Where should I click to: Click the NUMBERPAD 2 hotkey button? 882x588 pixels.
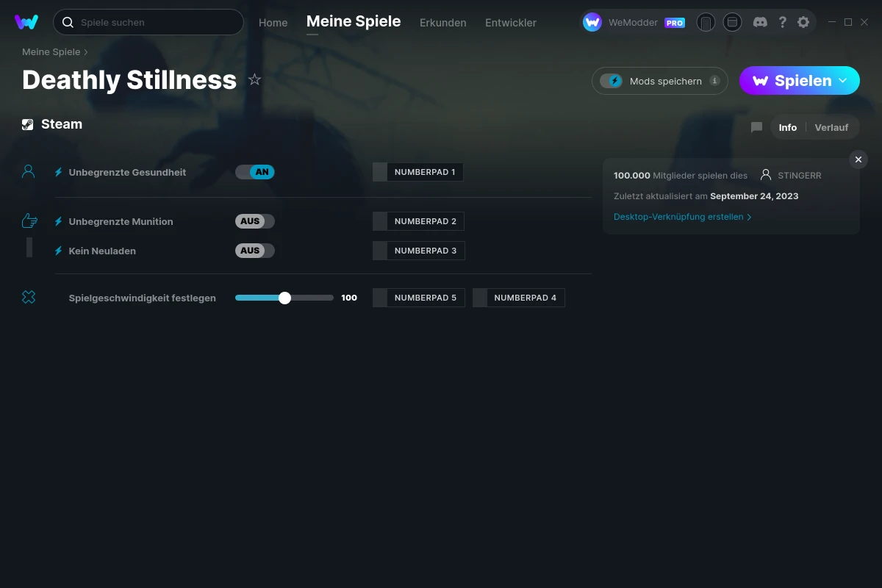pos(419,221)
